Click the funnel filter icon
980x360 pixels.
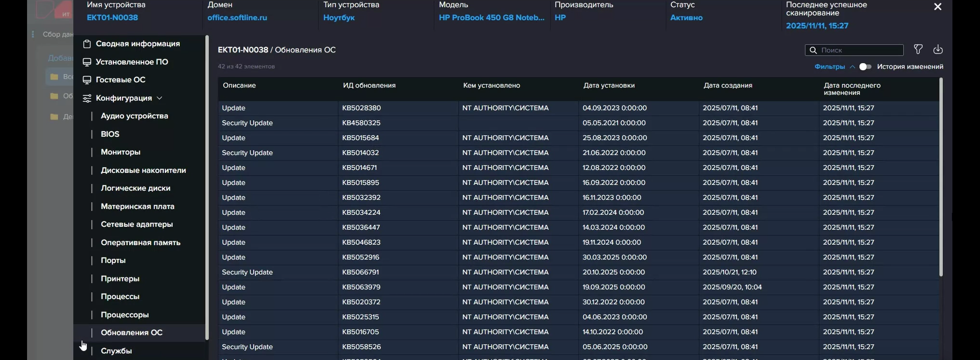coord(918,49)
